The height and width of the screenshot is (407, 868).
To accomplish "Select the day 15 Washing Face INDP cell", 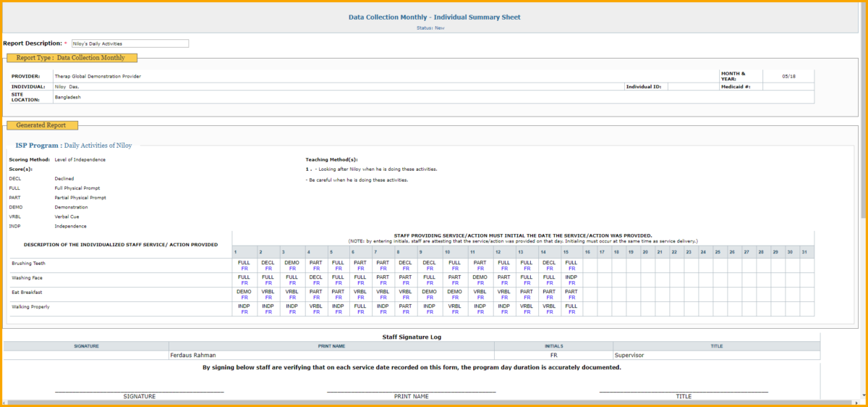I will tap(571, 280).
